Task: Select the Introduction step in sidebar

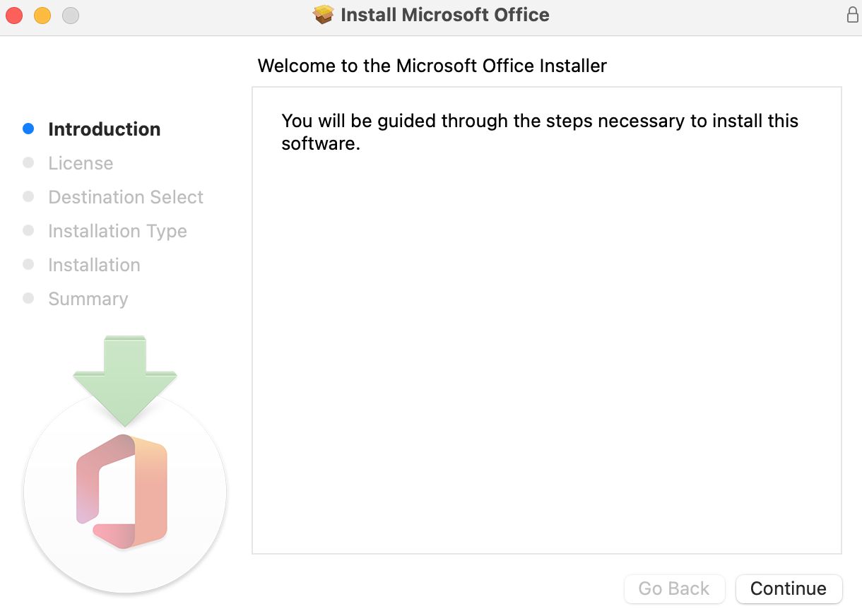Action: click(104, 129)
